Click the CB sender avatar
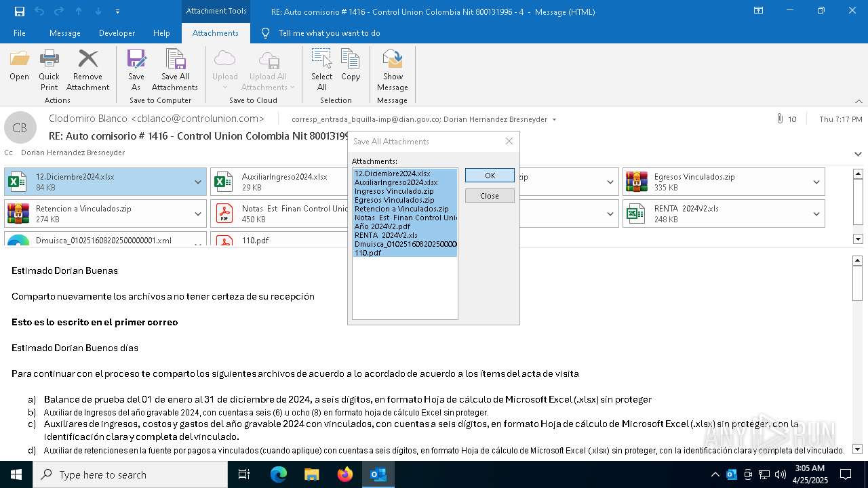This screenshot has width=868, height=488. coord(20,127)
